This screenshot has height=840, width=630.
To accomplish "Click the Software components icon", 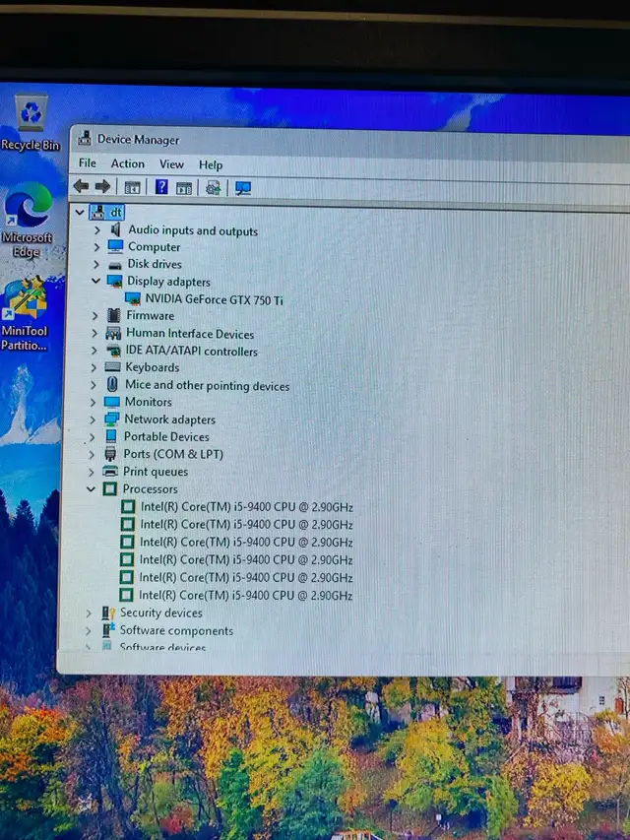I will click(108, 630).
